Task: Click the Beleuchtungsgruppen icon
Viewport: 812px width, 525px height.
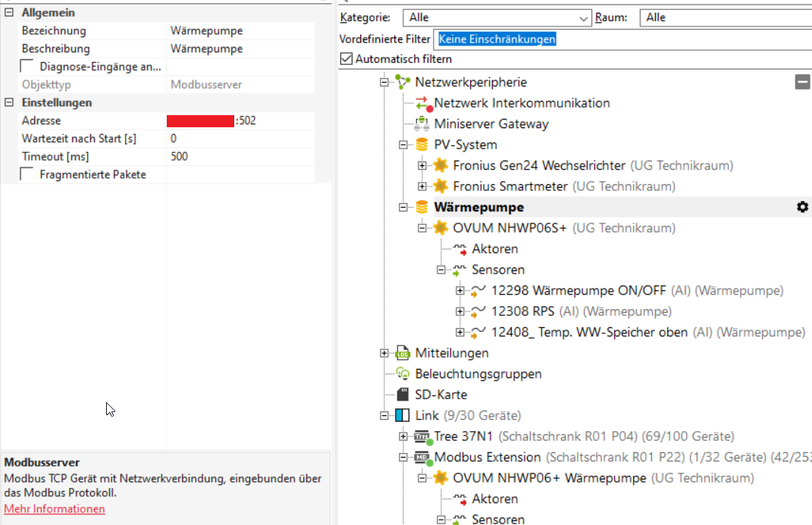Action: pos(403,373)
